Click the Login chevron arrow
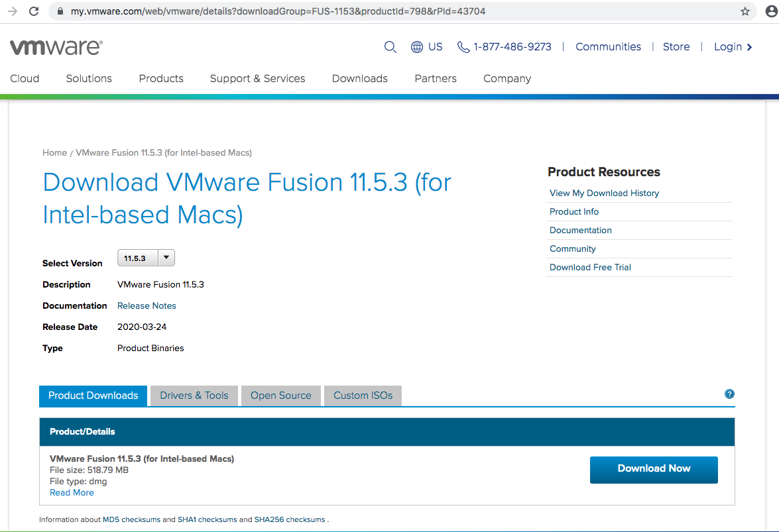Image resolution: width=779 pixels, height=532 pixels. [750, 47]
